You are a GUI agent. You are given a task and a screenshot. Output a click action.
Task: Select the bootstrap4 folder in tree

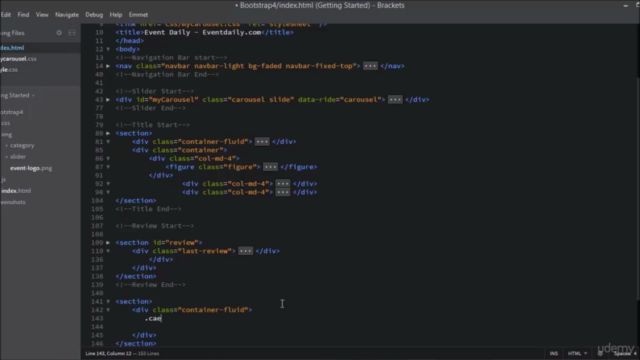[x=12, y=112]
